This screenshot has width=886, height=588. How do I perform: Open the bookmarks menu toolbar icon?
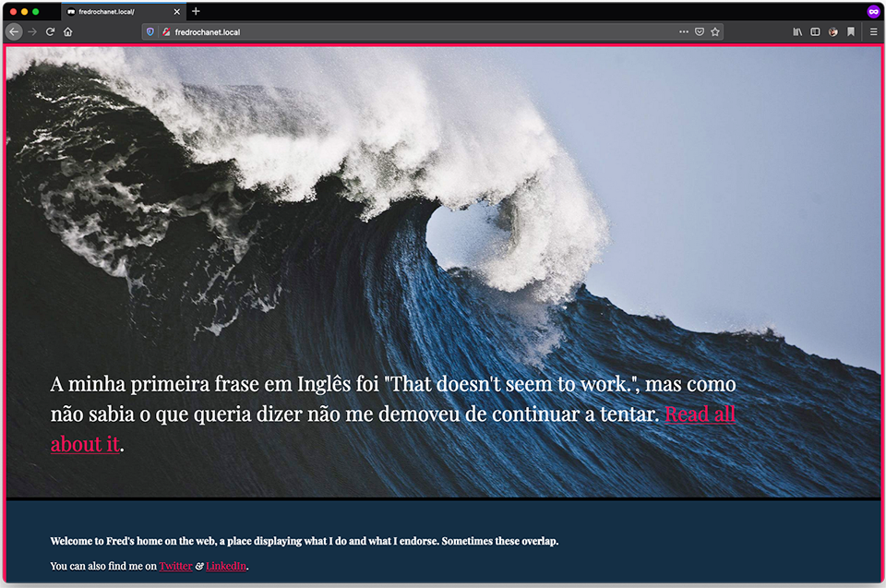click(x=851, y=32)
